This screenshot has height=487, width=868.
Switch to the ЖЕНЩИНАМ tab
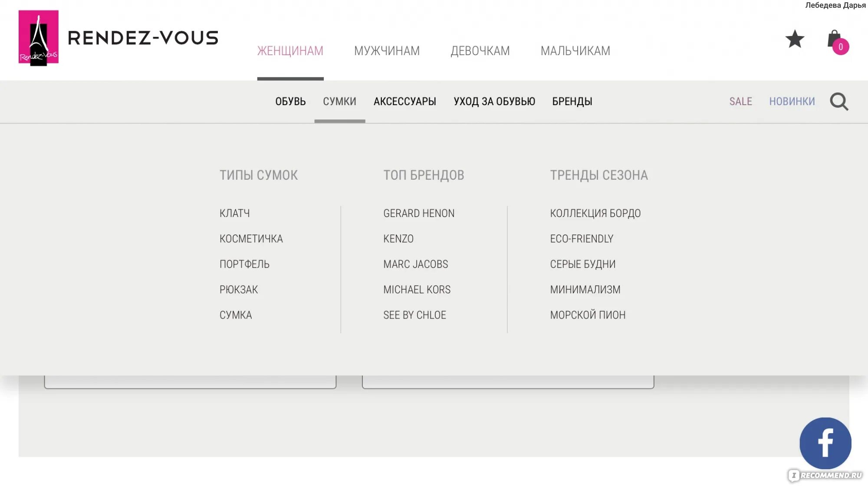(290, 51)
